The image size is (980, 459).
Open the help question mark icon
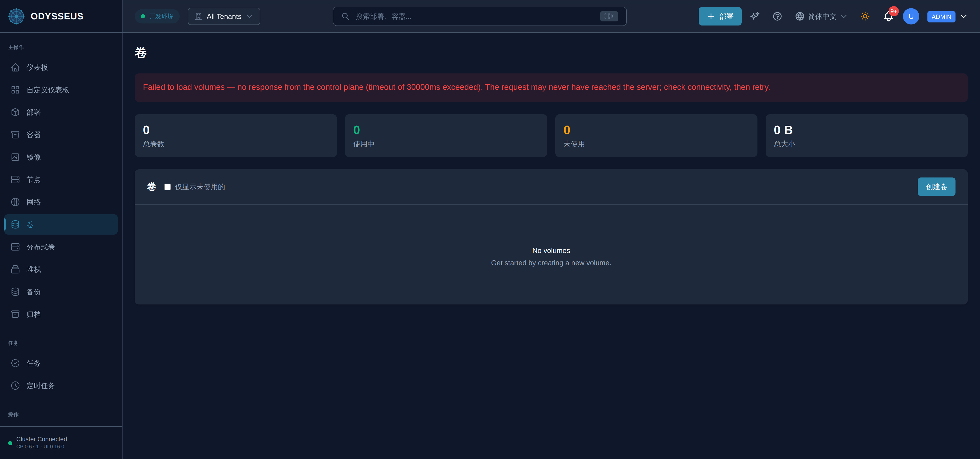pyautogui.click(x=777, y=16)
